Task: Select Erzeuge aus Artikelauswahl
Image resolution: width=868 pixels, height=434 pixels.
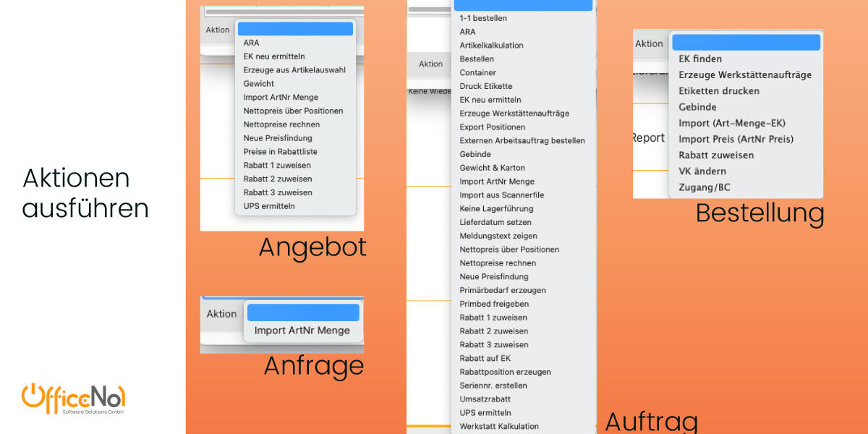Action: 294,70
